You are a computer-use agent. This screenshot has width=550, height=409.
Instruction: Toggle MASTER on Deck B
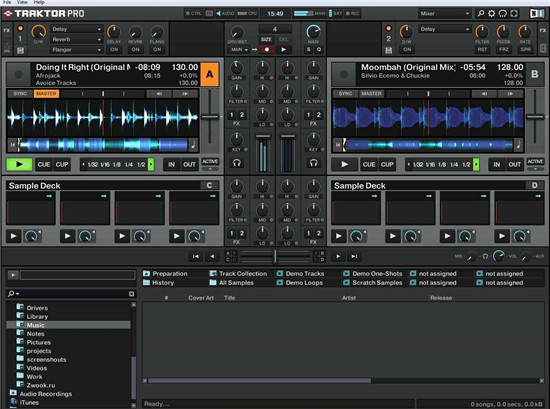click(x=371, y=94)
